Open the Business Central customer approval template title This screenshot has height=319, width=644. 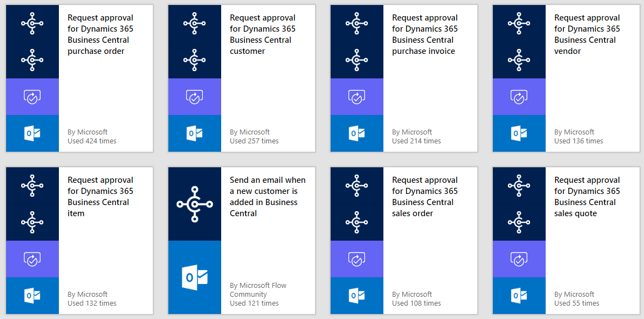coord(262,34)
